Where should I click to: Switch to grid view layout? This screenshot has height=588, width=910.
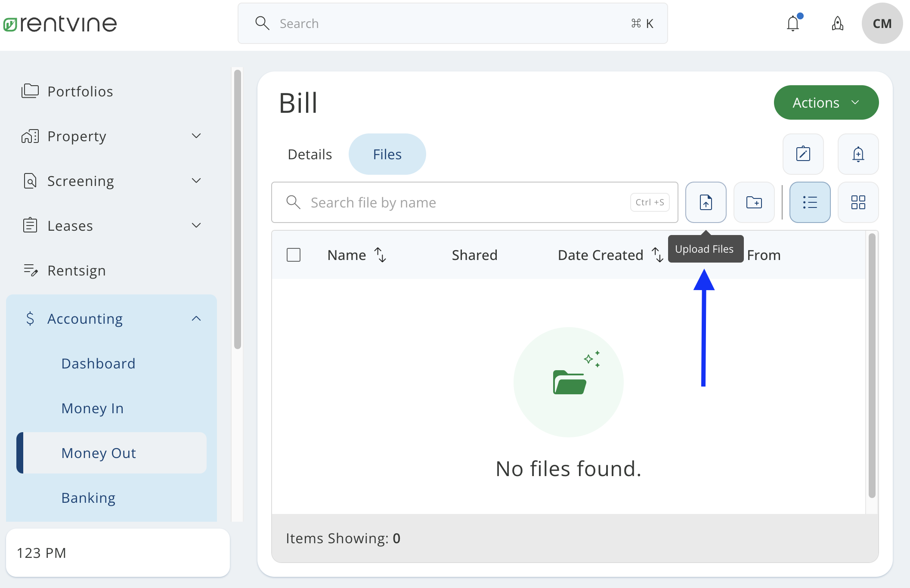[x=858, y=202]
